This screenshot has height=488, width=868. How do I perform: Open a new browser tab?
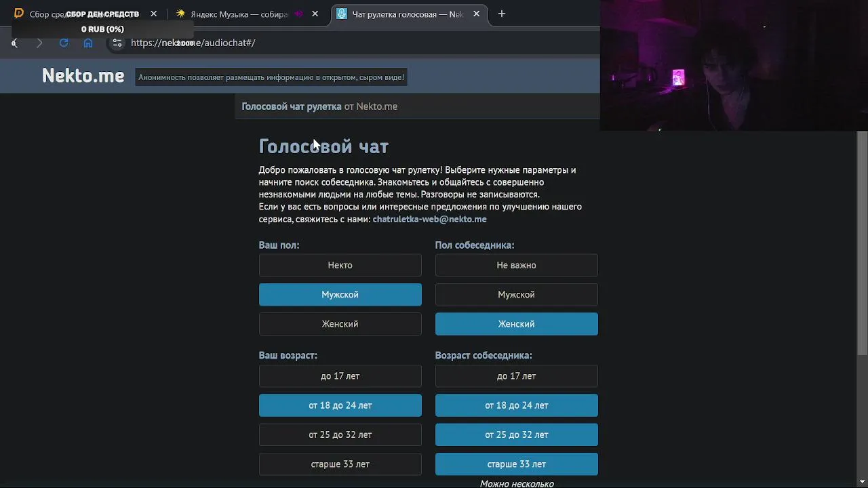click(x=502, y=14)
